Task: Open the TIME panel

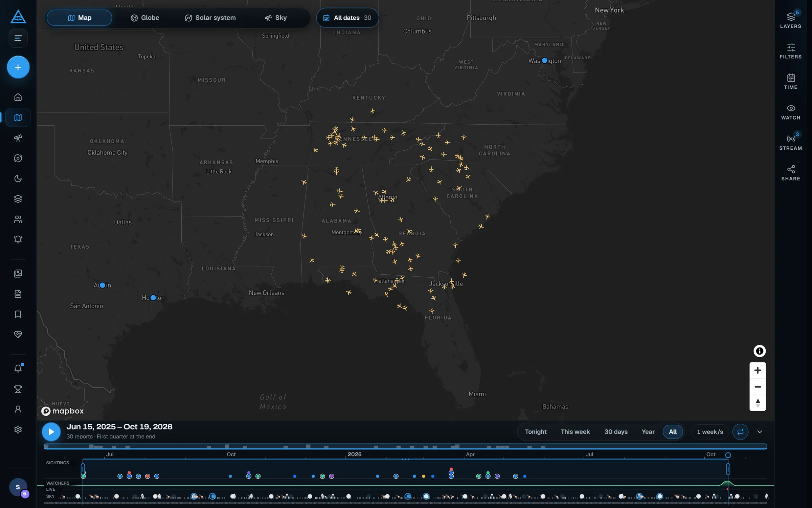Action: click(791, 81)
